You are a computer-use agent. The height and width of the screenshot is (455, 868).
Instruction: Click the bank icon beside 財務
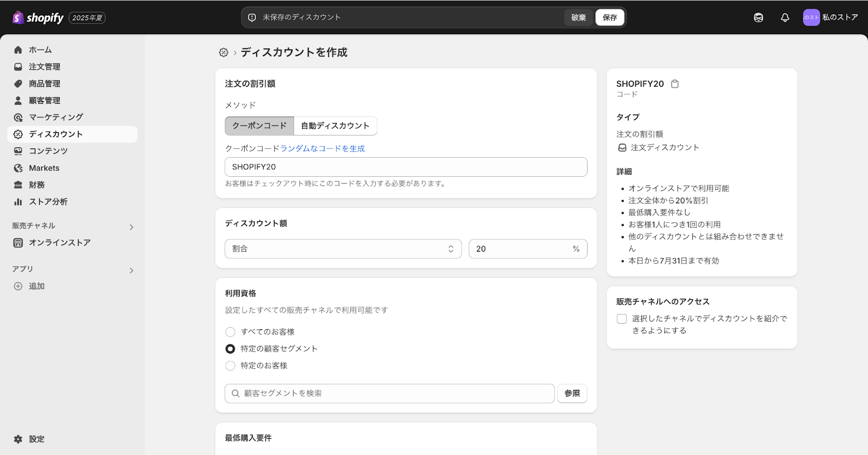[18, 185]
